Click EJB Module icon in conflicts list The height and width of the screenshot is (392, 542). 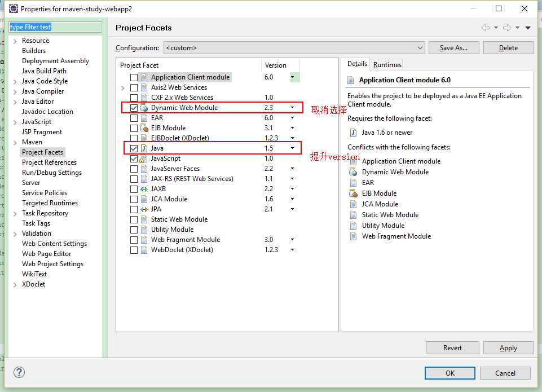[353, 193]
